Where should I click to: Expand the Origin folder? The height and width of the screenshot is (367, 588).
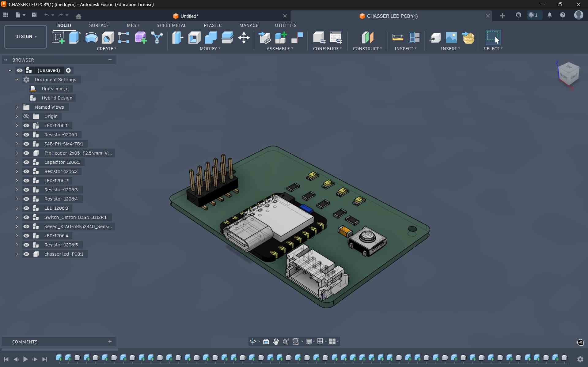coord(17,116)
